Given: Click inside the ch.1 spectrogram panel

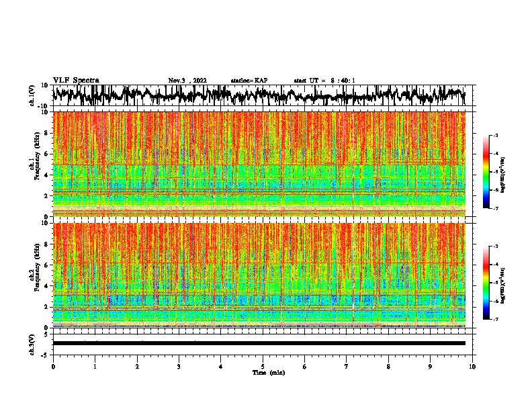Looking at the screenshot, I should point(259,164).
